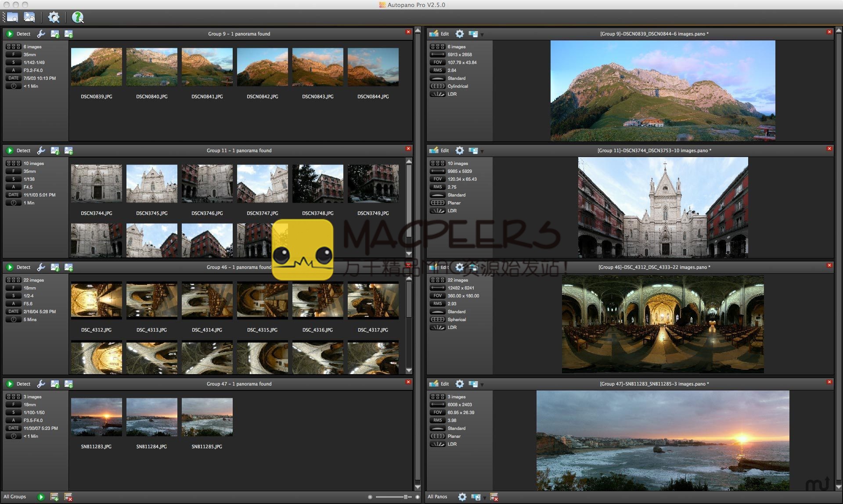This screenshot has height=504, width=843.
Task: Show image info for Group 11
Action: (x=55, y=150)
